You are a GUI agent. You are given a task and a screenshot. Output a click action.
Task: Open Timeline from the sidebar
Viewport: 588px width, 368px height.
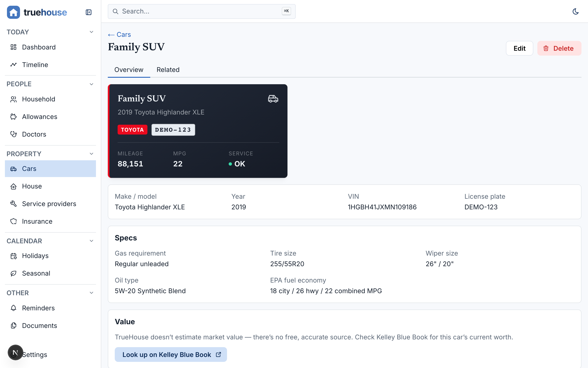(51, 64)
